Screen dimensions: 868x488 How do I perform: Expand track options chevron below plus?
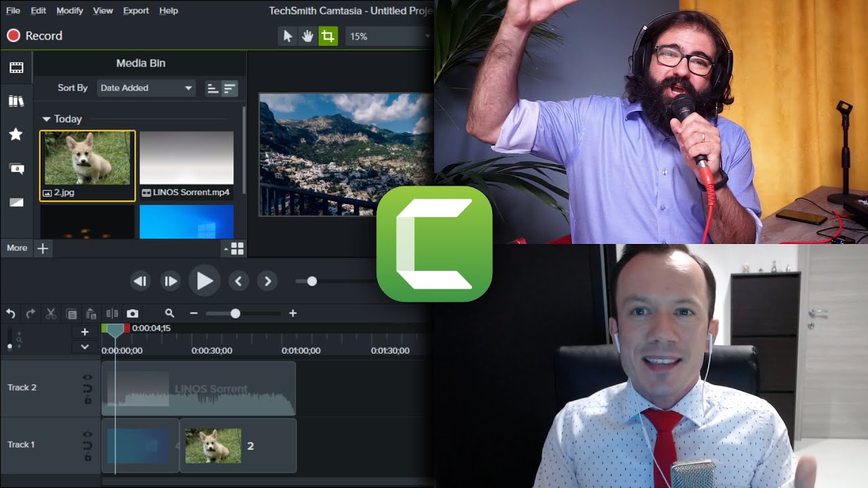click(x=85, y=346)
